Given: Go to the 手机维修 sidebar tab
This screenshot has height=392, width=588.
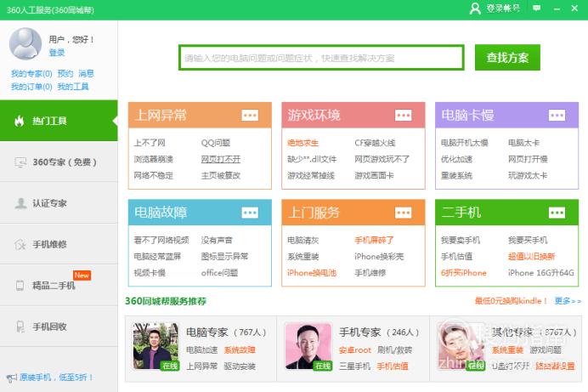Looking at the screenshot, I should point(59,244).
